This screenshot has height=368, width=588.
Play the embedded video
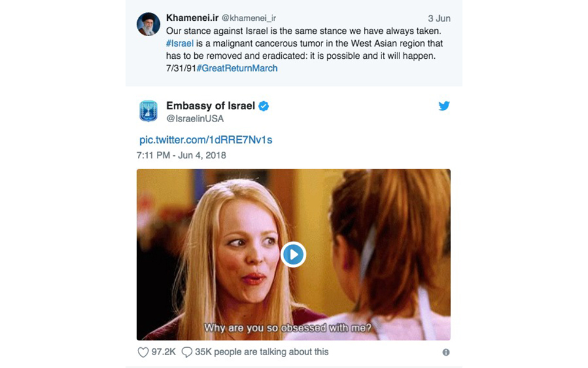293,254
